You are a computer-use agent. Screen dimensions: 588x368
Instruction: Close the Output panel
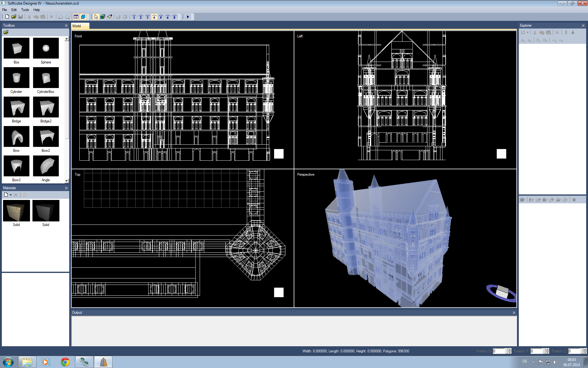(514, 312)
